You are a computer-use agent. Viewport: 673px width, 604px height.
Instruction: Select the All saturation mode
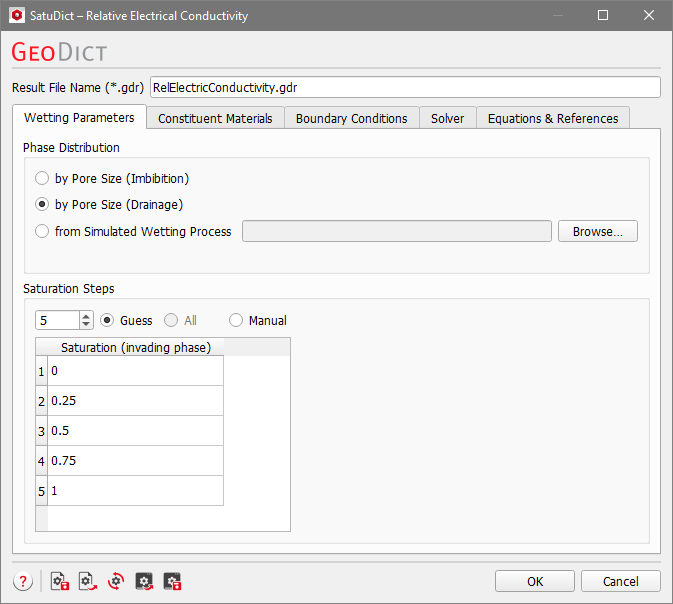point(181,320)
